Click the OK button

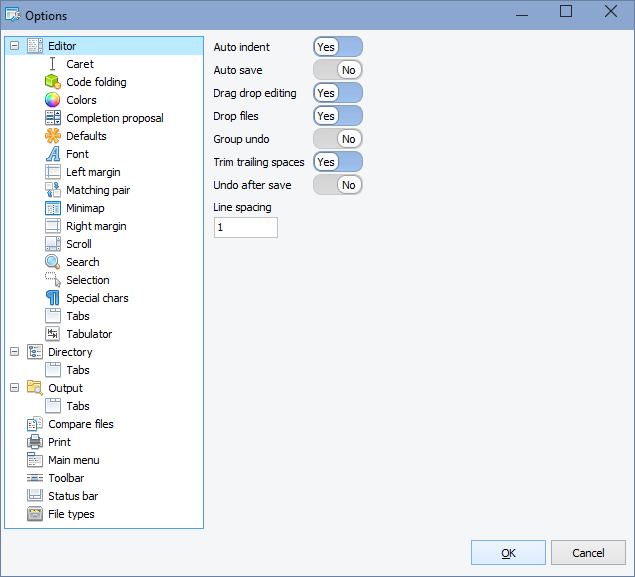coord(508,553)
